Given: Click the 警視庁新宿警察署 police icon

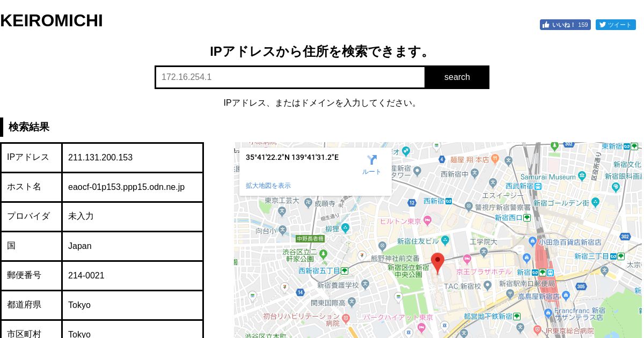Looking at the screenshot, I should [469, 207].
